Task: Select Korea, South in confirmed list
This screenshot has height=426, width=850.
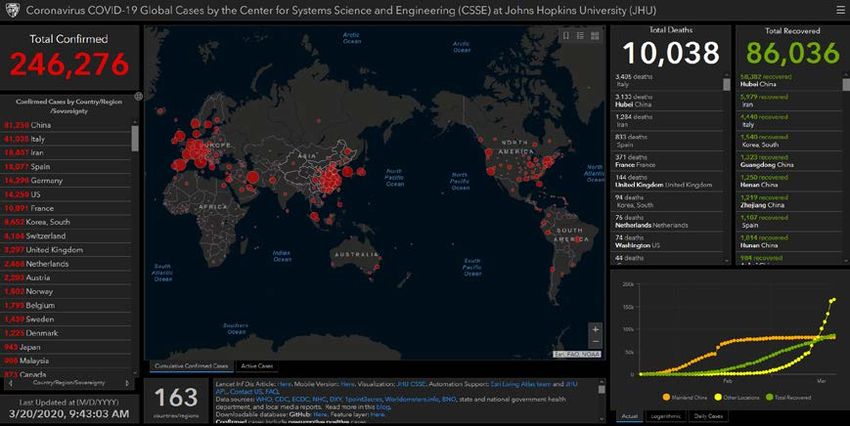Action: pyautogui.click(x=66, y=222)
